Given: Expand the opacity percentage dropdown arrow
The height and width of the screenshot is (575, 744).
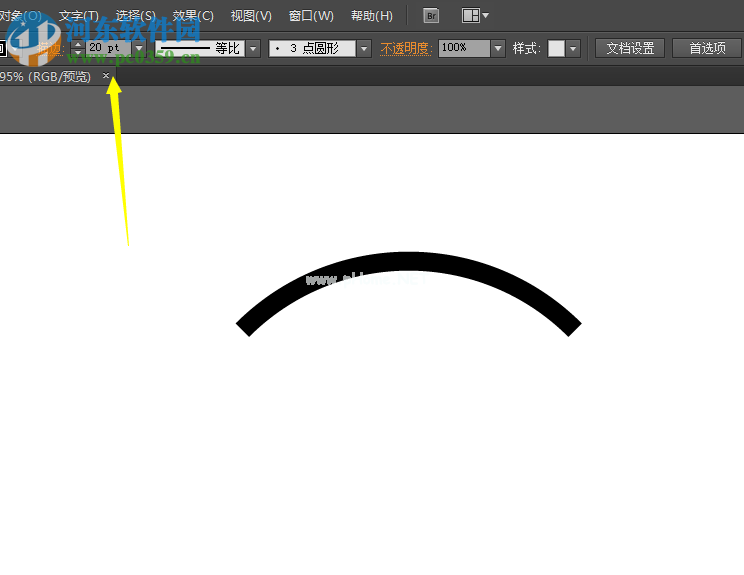Looking at the screenshot, I should point(498,48).
